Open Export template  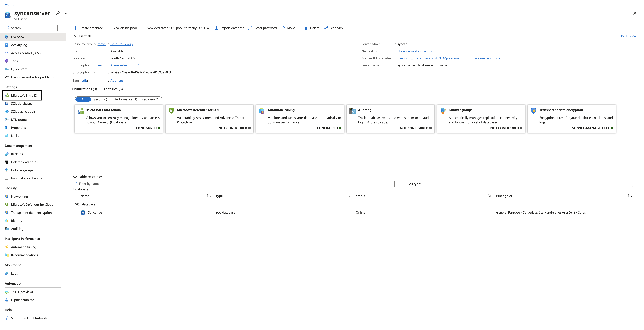23,300
